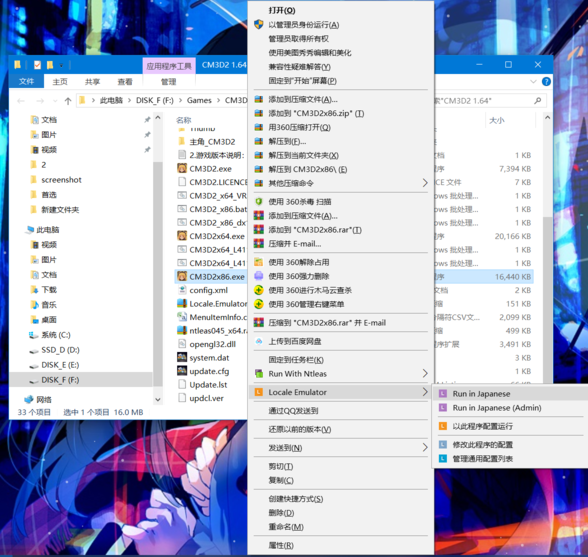Click Games in the address breadcrumb
The image size is (588, 557).
click(199, 101)
